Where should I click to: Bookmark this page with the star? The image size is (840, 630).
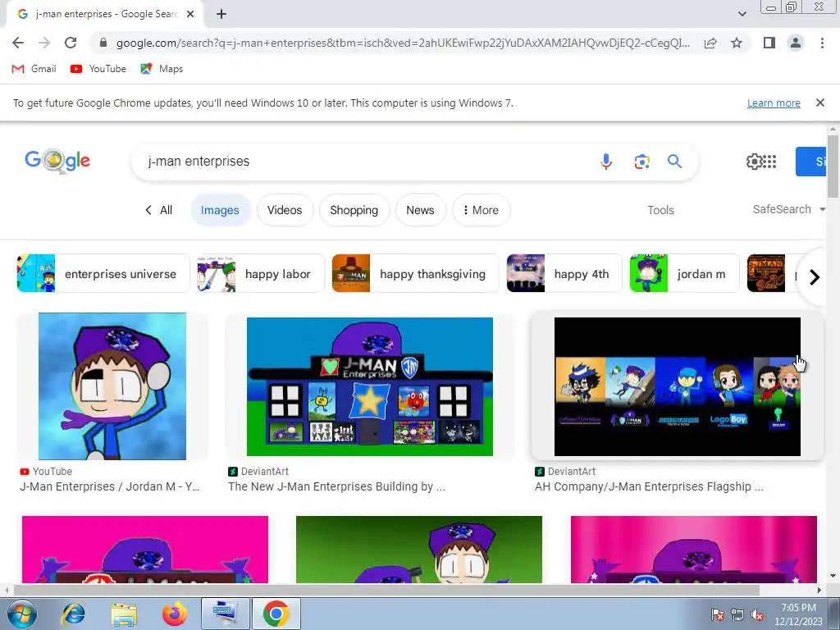[x=737, y=43]
